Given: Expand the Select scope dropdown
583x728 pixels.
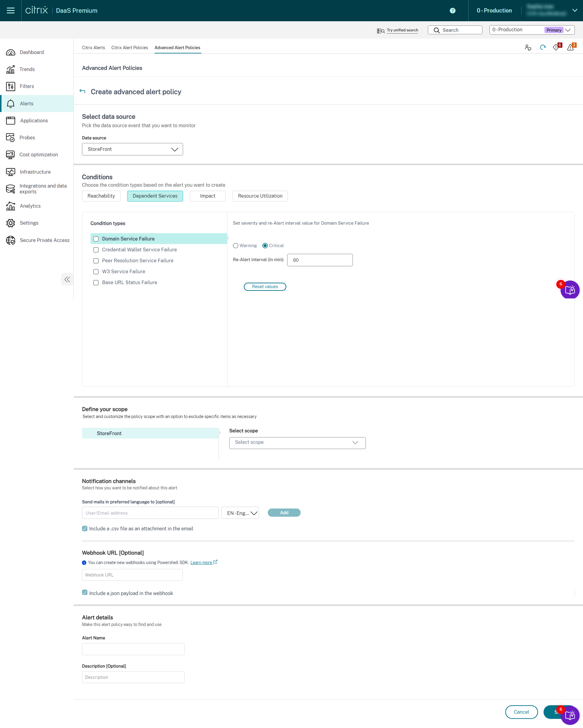Looking at the screenshot, I should pyautogui.click(x=297, y=443).
